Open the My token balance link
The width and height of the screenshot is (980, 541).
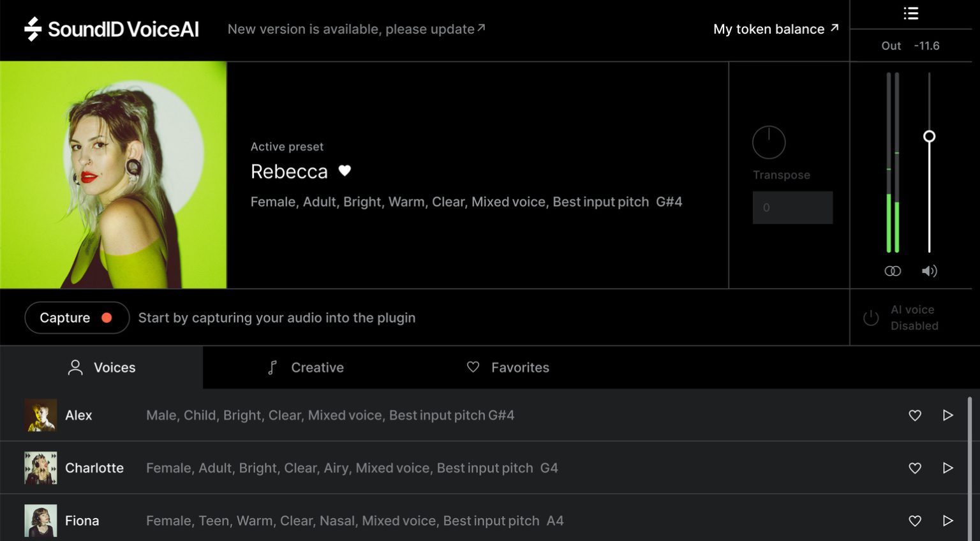[x=775, y=29]
